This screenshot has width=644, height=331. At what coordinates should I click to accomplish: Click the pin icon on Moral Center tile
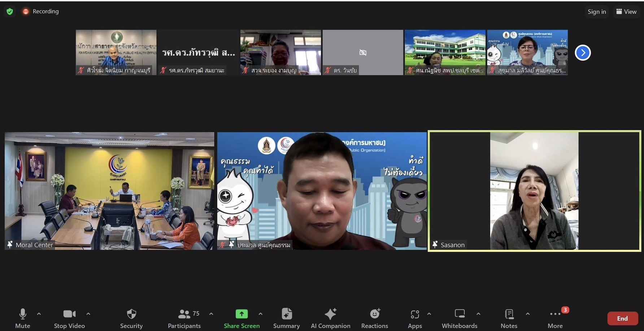(10, 244)
